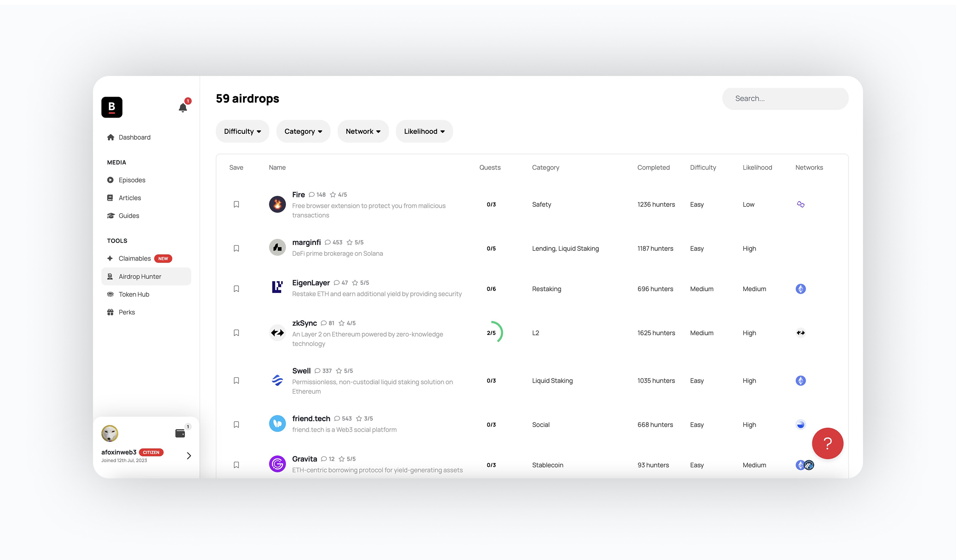The height and width of the screenshot is (560, 956).
Task: Open the Articles sidebar item
Action: pyautogui.click(x=146, y=198)
